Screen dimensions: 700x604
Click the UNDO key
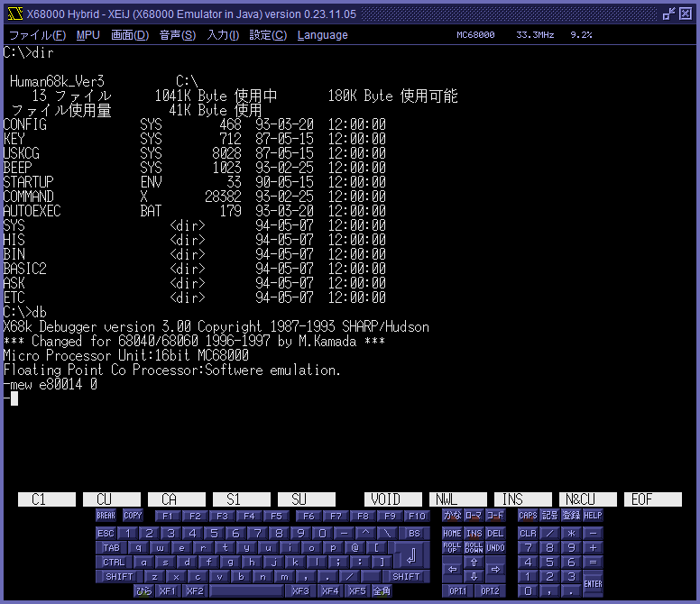click(495, 548)
